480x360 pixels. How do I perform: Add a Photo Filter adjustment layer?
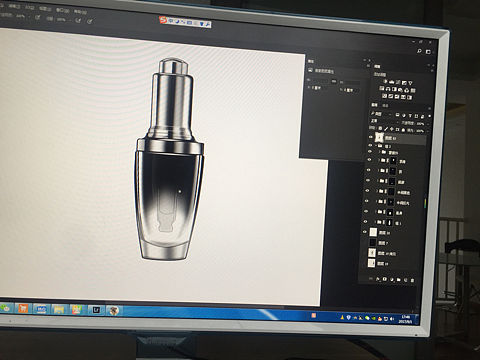(x=400, y=90)
